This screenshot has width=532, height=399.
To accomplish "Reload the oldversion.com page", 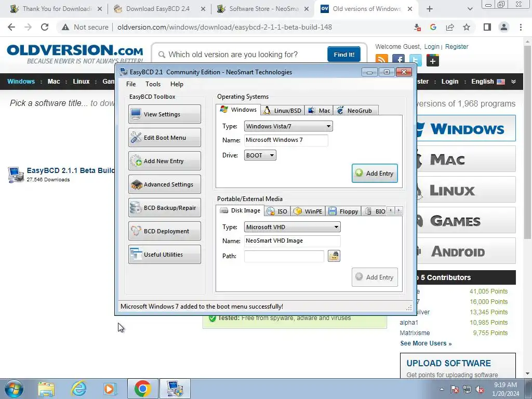I will [45, 27].
